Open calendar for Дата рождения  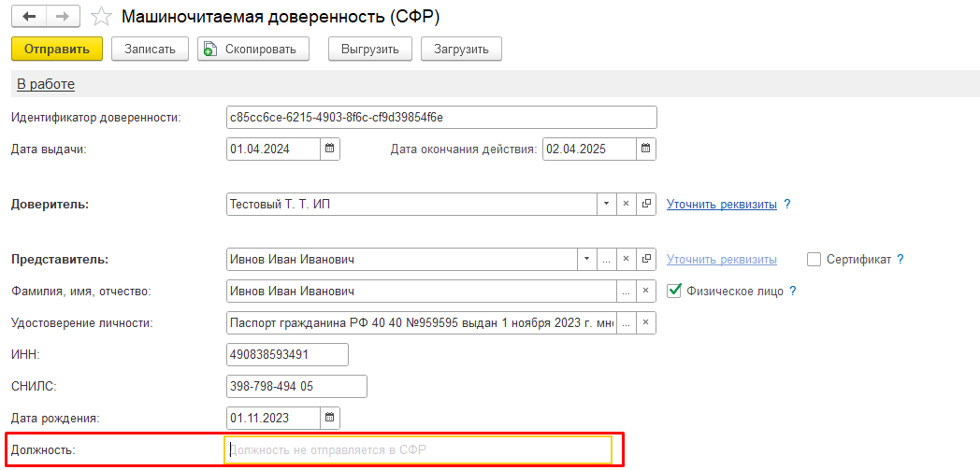click(x=329, y=417)
